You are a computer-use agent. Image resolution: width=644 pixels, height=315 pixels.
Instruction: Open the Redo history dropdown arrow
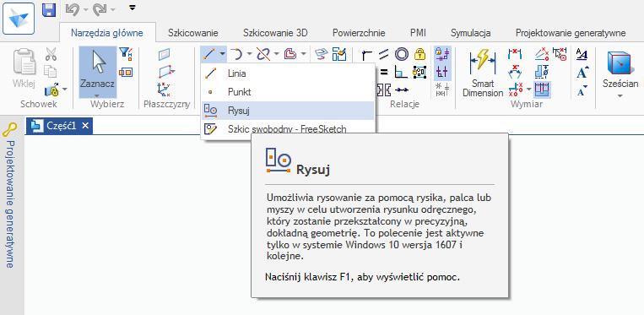112,9
